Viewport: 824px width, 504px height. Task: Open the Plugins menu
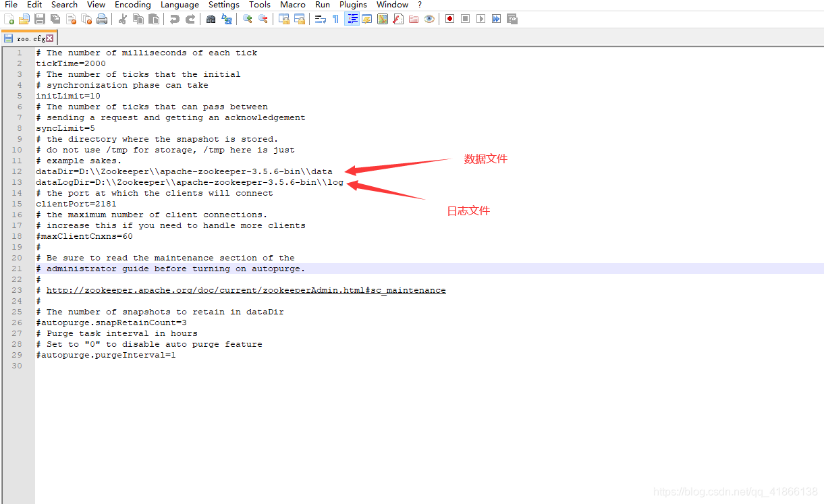click(x=353, y=5)
